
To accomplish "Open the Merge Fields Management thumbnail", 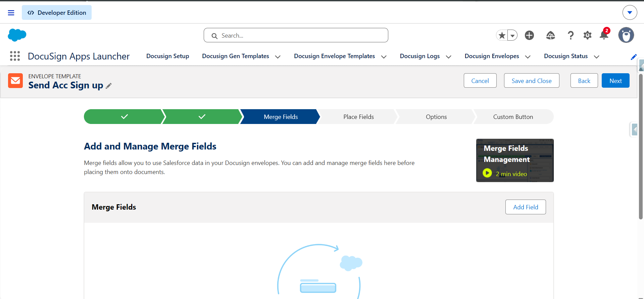I will coord(515,160).
